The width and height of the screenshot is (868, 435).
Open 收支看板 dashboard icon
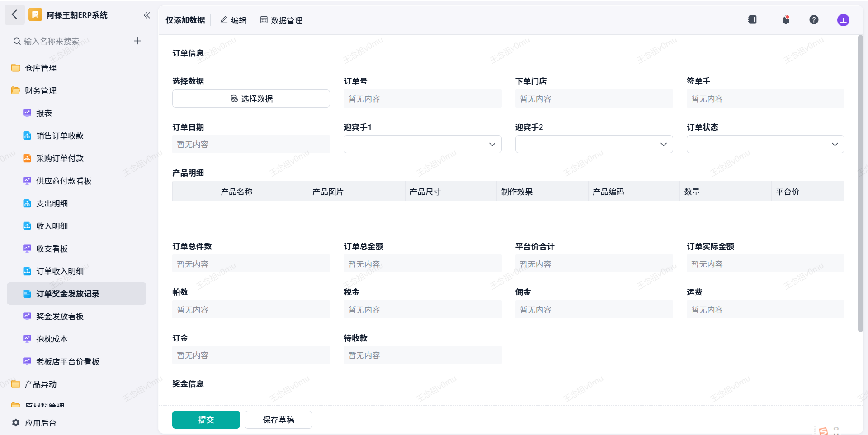pos(27,248)
